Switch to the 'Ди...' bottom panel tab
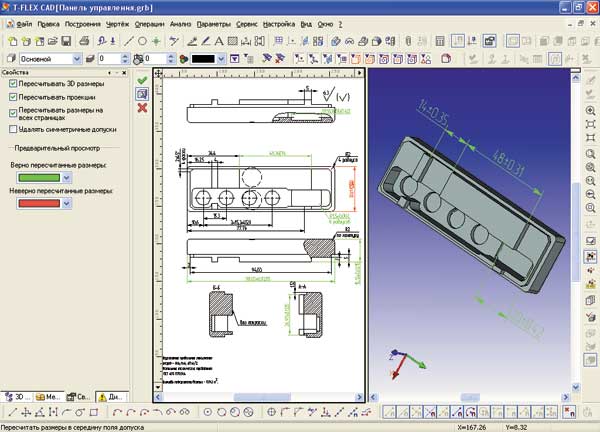 (x=111, y=395)
